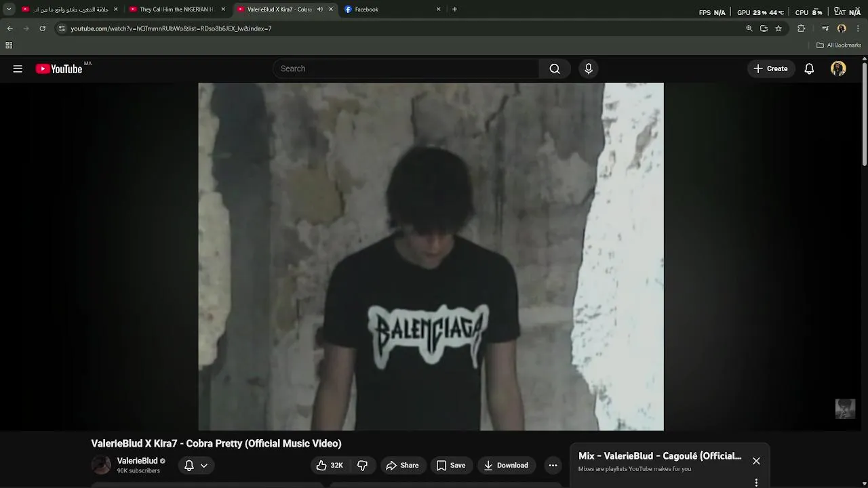Bookmark this page with the star
This screenshot has height=488, width=868.
[778, 28]
